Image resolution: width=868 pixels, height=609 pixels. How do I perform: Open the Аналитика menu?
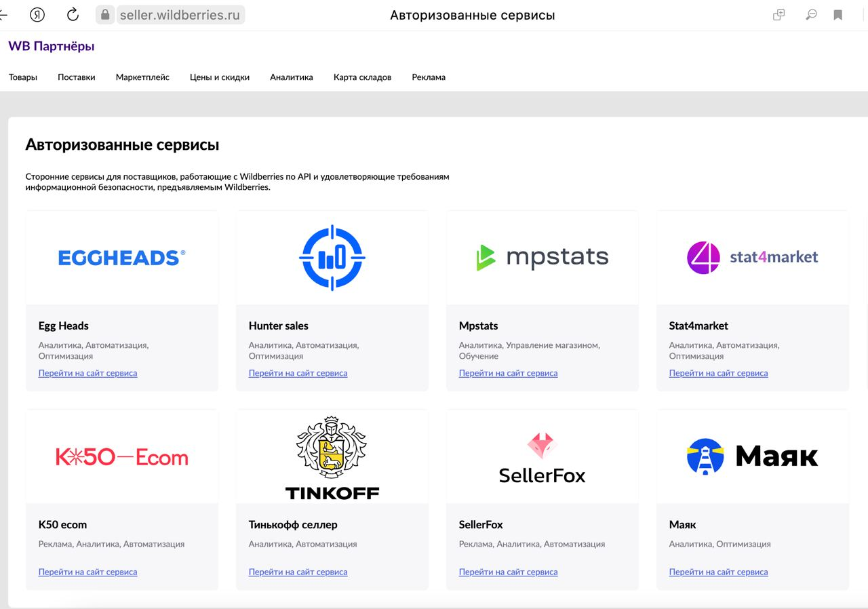coord(292,77)
